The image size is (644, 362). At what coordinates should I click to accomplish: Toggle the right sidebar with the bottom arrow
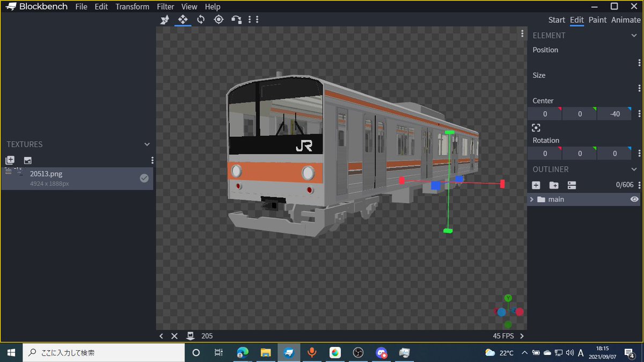[522, 336]
